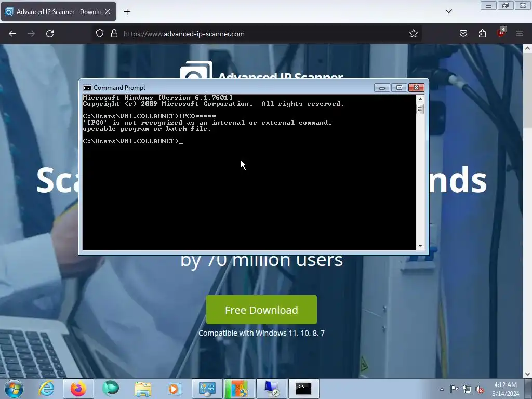Click Command Prompt scrollbar down arrow
Viewport: 532px width, 399px height.
[x=420, y=246]
